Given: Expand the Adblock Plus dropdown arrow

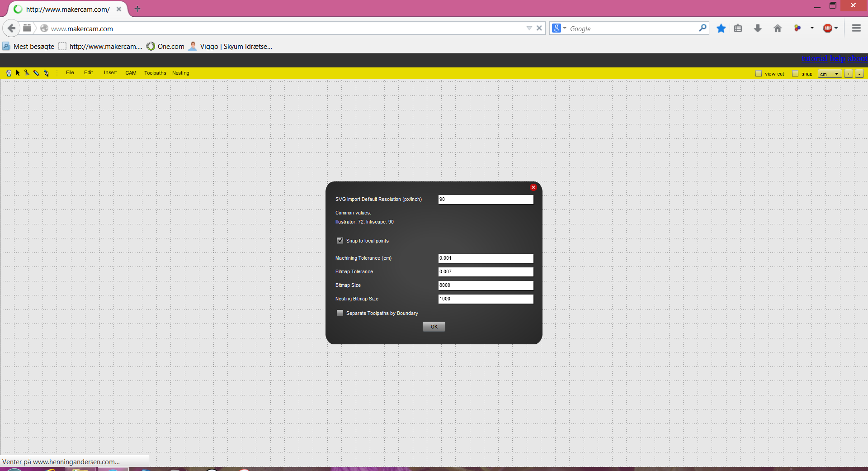Looking at the screenshot, I should point(836,28).
